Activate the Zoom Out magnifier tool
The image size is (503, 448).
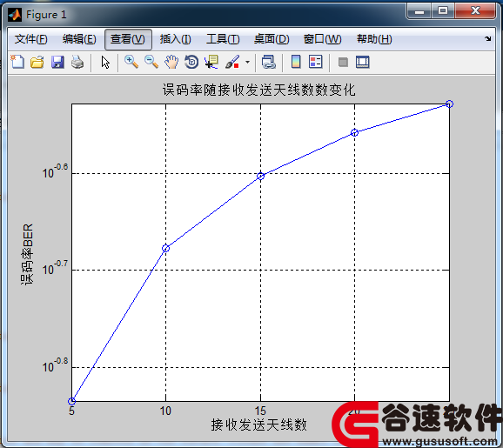151,62
